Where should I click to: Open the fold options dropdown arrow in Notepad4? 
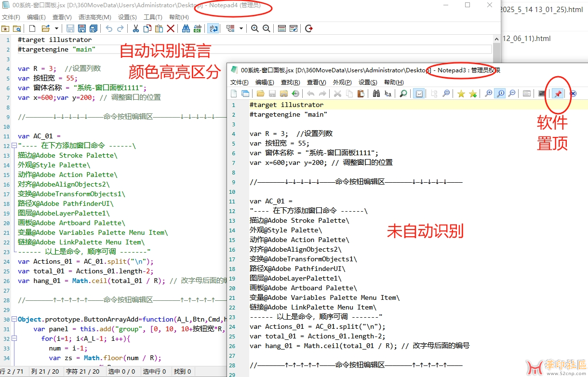[241, 28]
